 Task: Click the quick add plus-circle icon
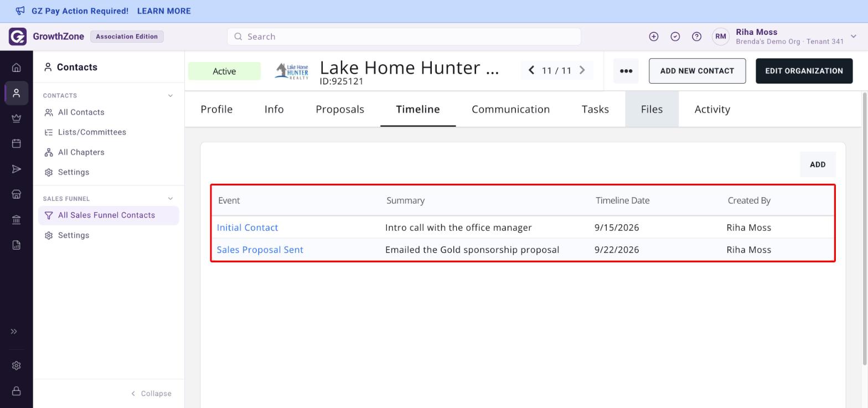[x=654, y=37]
